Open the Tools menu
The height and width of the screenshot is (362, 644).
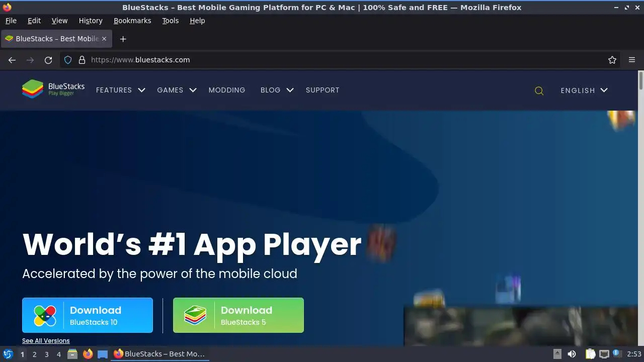pos(170,21)
